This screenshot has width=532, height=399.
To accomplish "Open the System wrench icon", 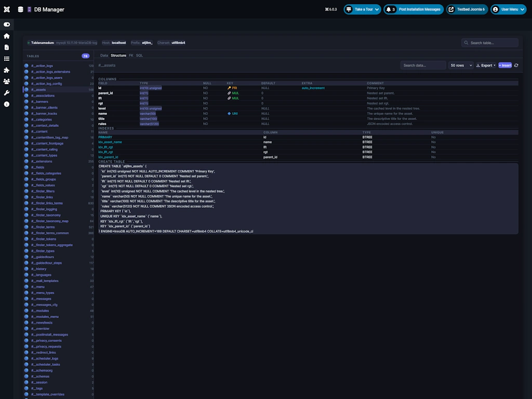I will pos(6,93).
